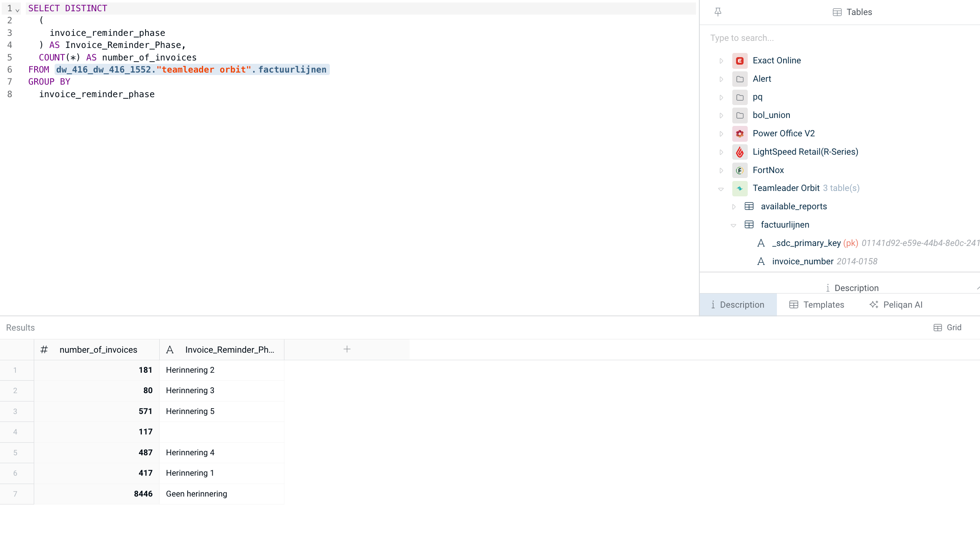Click the factuurlijnen table icon
The width and height of the screenshot is (980, 547).
(x=749, y=225)
